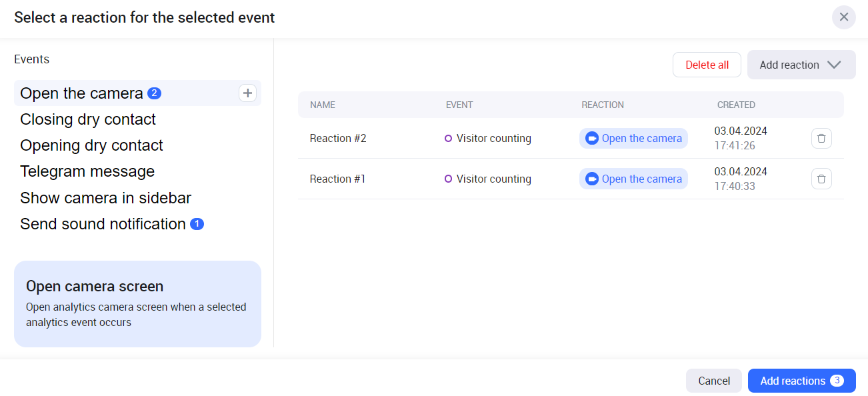Click the NAME column header
This screenshot has height=396, width=868.
click(x=323, y=105)
